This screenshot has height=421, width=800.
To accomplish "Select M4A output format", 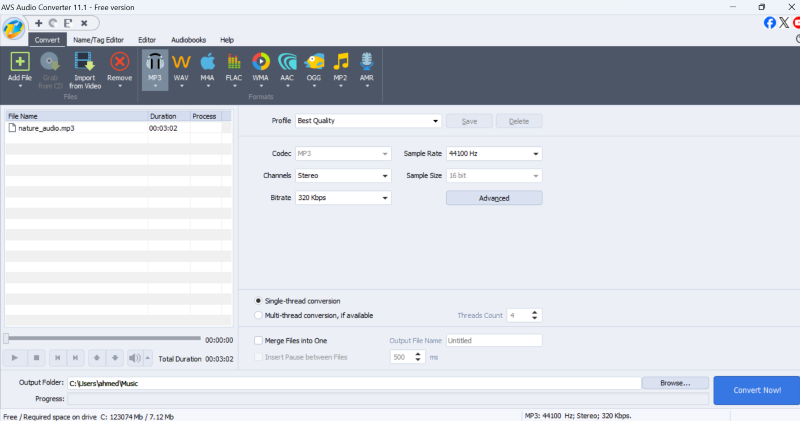I will tap(208, 63).
